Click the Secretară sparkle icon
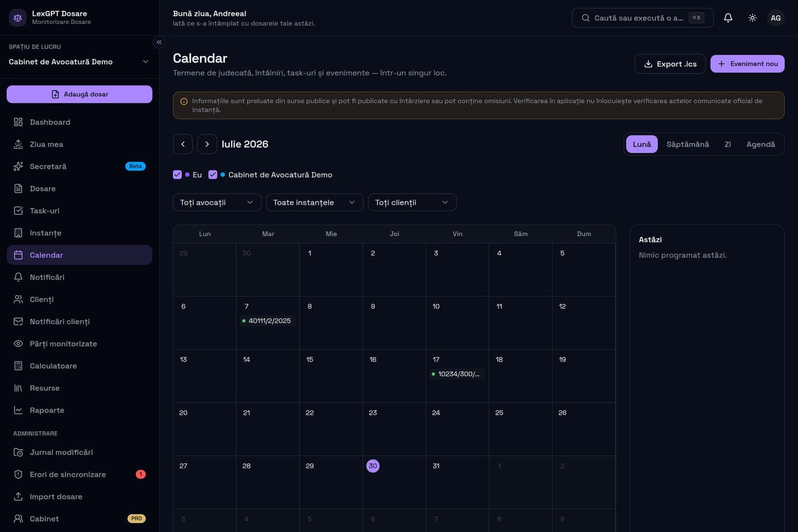 pyautogui.click(x=18, y=167)
